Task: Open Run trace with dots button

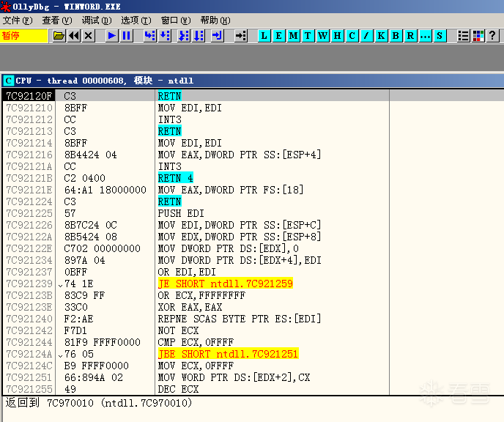Action: (425, 36)
